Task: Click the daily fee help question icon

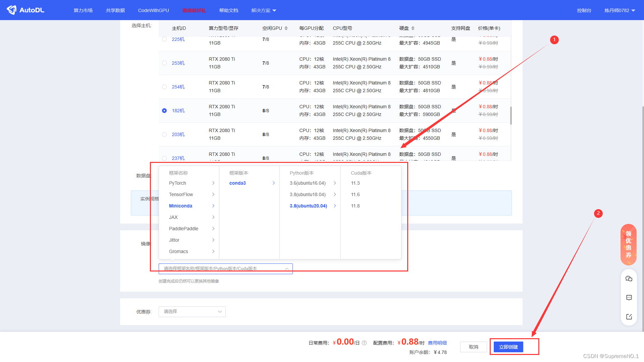Action: coord(364,343)
